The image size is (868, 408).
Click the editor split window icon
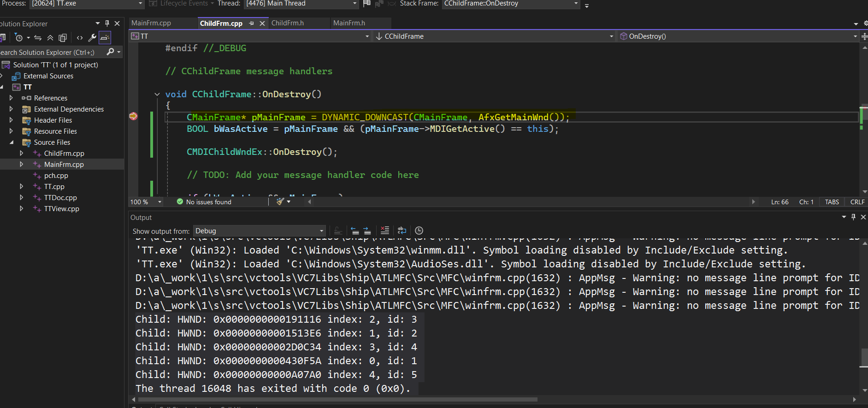click(864, 36)
